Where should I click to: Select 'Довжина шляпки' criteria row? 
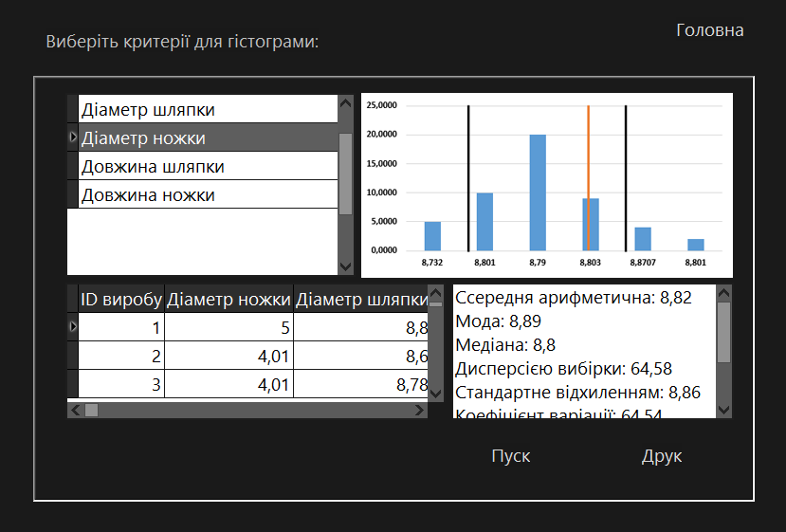[x=207, y=167]
